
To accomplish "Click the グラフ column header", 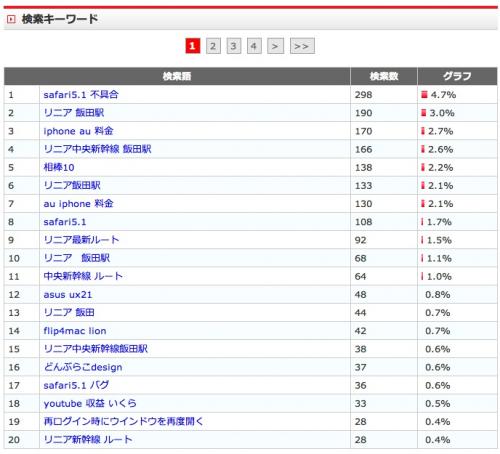I will point(457,76).
